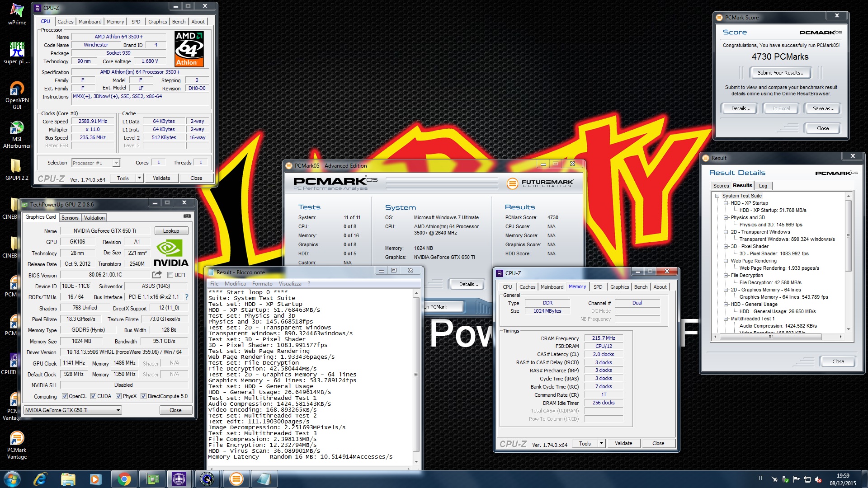Click the Bus Interface question mark in GPU-Z
This screenshot has height=488, width=868.
coord(186,297)
